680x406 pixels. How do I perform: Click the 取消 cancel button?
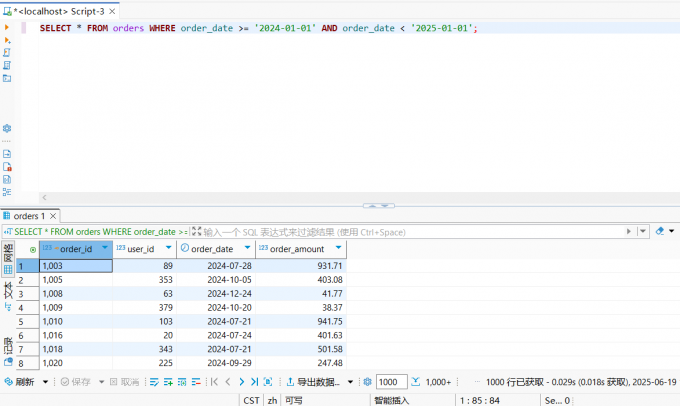tap(124, 382)
